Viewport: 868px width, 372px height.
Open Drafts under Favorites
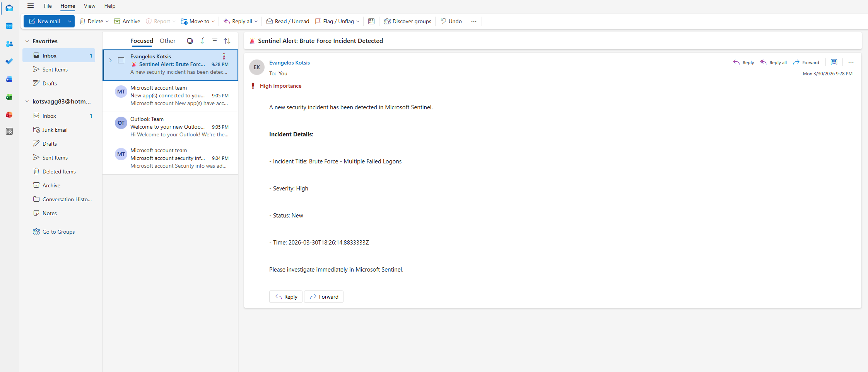tap(59, 83)
